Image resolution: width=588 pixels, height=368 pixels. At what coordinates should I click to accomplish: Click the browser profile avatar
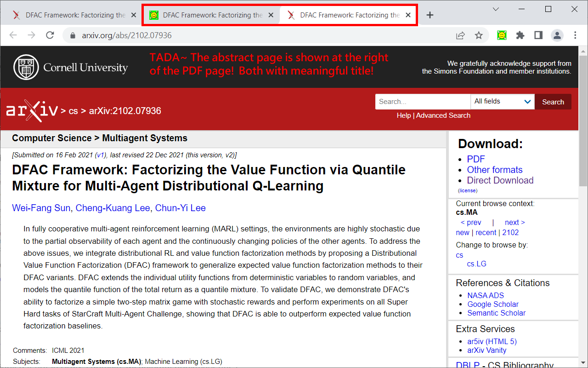557,35
